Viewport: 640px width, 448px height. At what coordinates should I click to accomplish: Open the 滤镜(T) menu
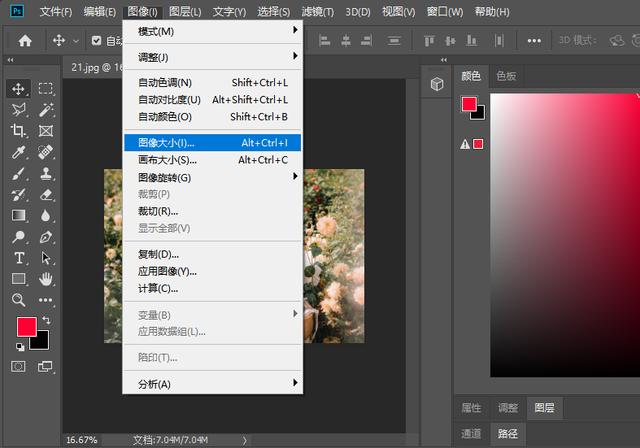coord(318,12)
